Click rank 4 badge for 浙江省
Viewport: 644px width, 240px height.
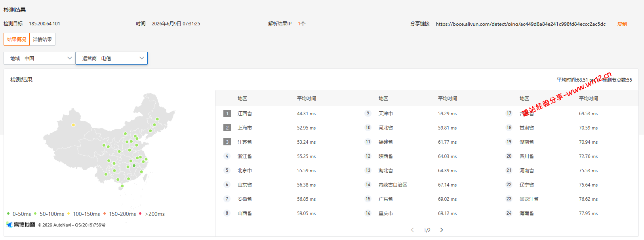[x=227, y=156]
